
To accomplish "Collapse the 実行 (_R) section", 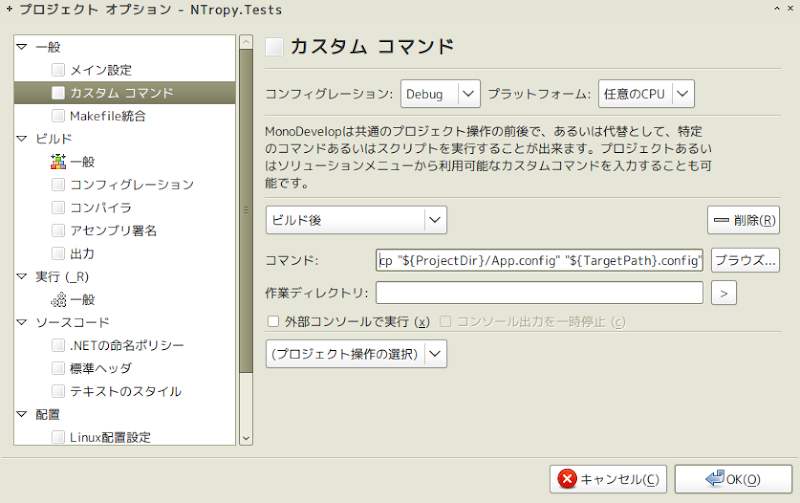I will pyautogui.click(x=21, y=276).
